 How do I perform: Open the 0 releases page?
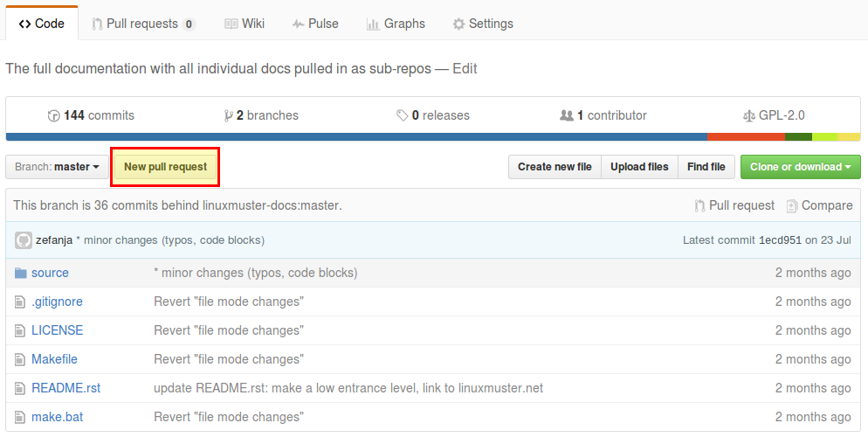click(433, 115)
